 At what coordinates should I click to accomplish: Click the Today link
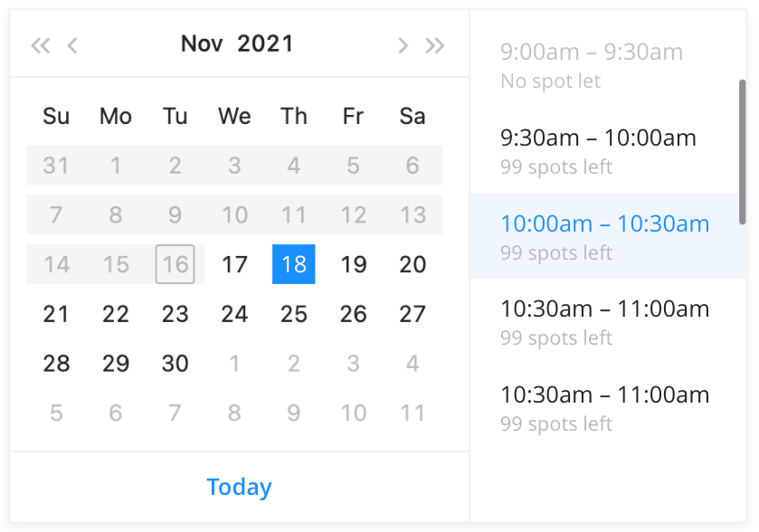(x=239, y=487)
